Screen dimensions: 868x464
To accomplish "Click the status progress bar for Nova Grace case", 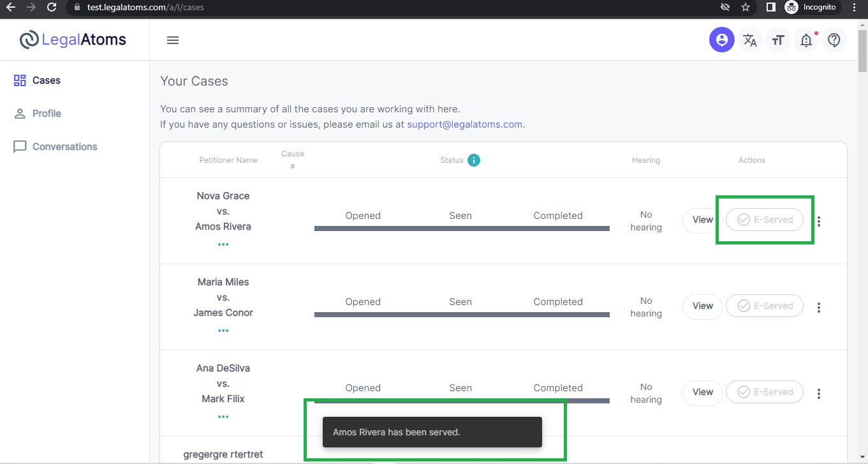I will 462,228.
